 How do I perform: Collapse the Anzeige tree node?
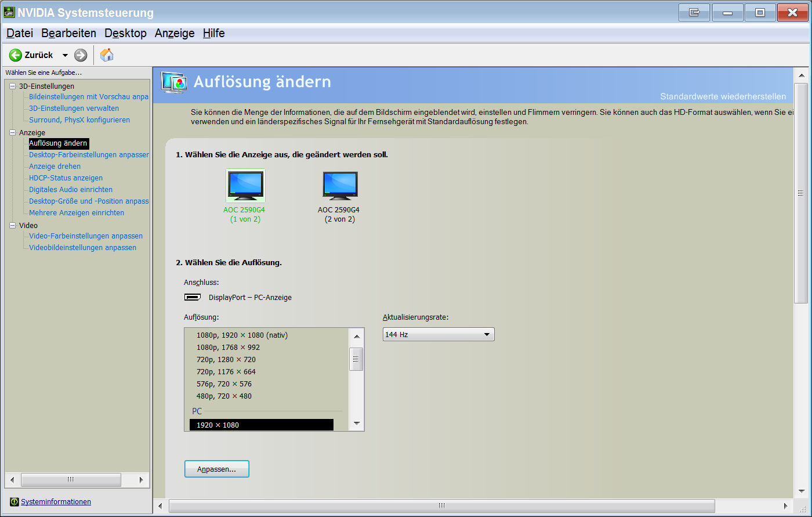[x=12, y=132]
